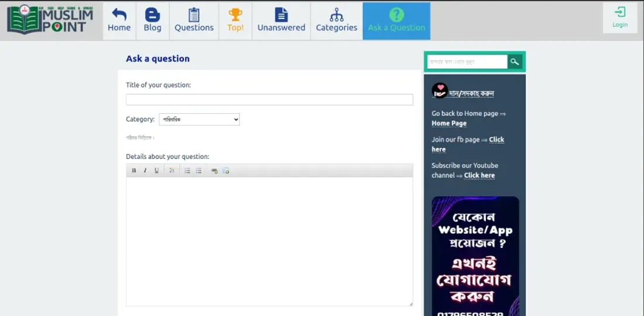The width and height of the screenshot is (644, 316).
Task: Click into the question details text area
Action: click(x=269, y=242)
